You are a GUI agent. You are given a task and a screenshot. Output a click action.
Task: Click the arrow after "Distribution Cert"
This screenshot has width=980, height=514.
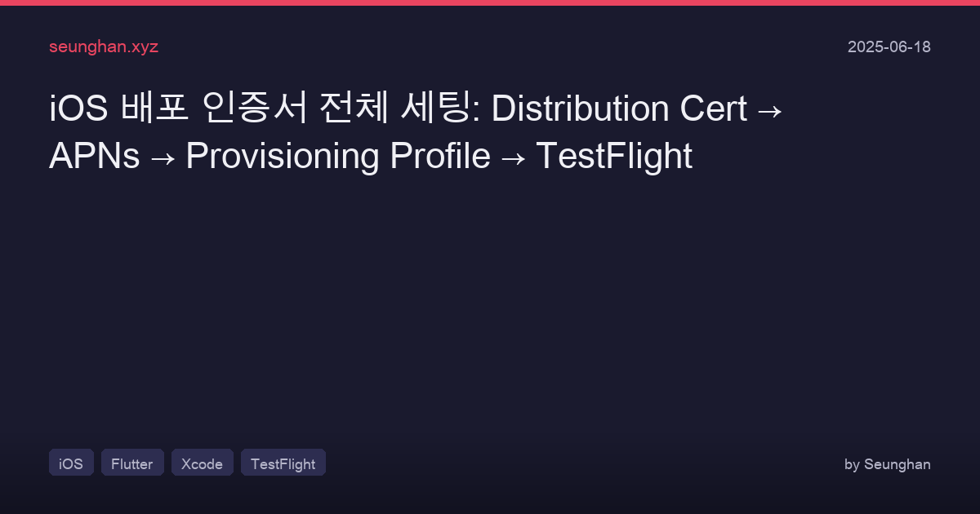click(x=769, y=110)
